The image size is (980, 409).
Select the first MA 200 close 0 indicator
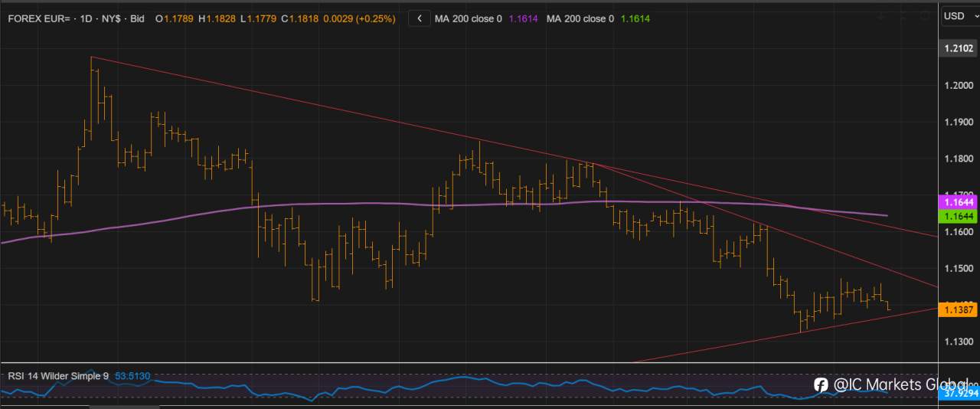click(468, 18)
